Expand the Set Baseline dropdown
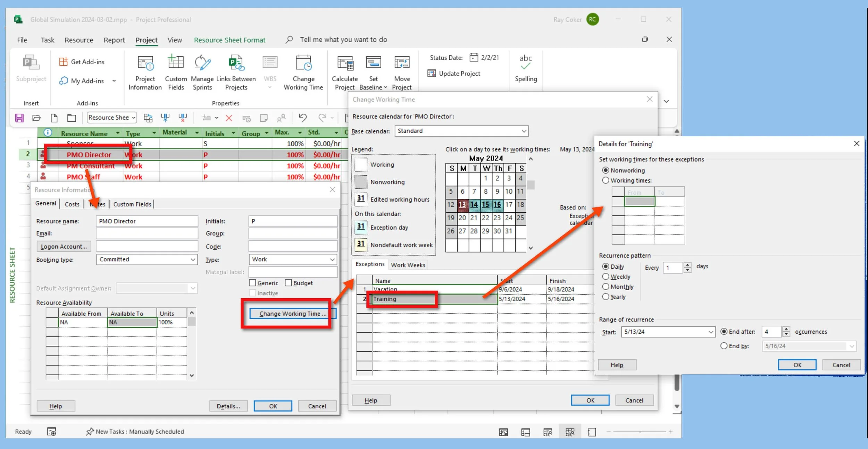Screen dimensions: 868x449 [385, 88]
